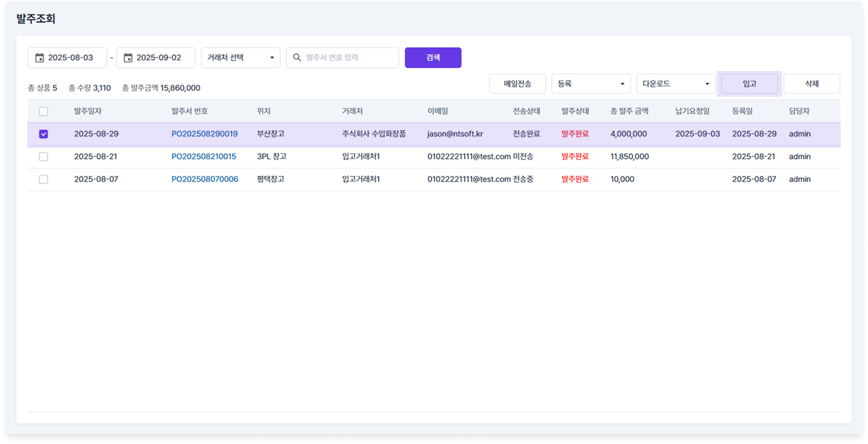868x444 pixels.
Task: Click the 입고 button
Action: click(749, 84)
